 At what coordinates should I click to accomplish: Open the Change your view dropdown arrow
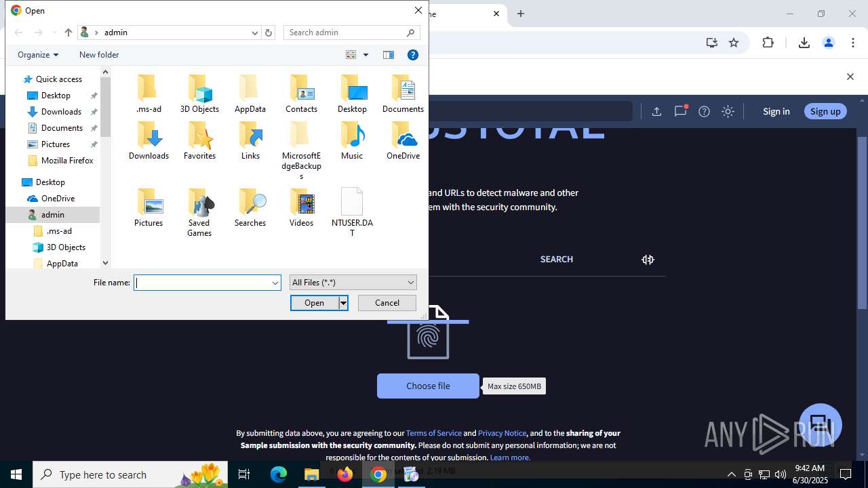tap(366, 55)
